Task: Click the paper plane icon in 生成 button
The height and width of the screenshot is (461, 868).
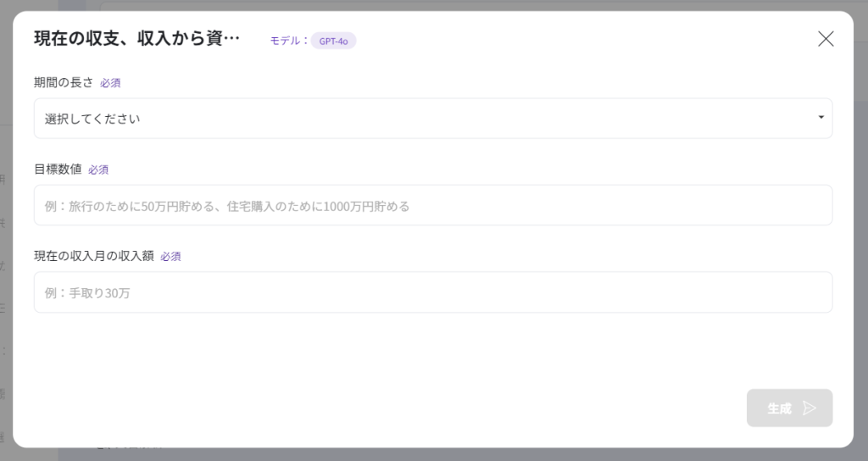Action: pyautogui.click(x=810, y=408)
